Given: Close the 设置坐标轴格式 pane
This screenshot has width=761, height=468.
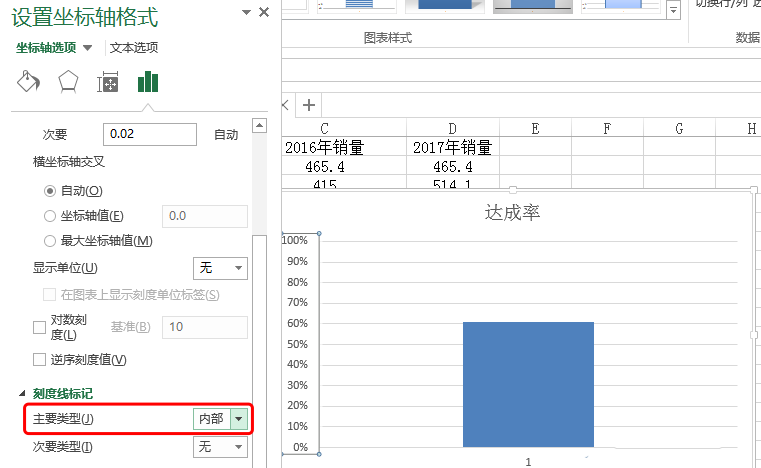Looking at the screenshot, I should coord(264,12).
